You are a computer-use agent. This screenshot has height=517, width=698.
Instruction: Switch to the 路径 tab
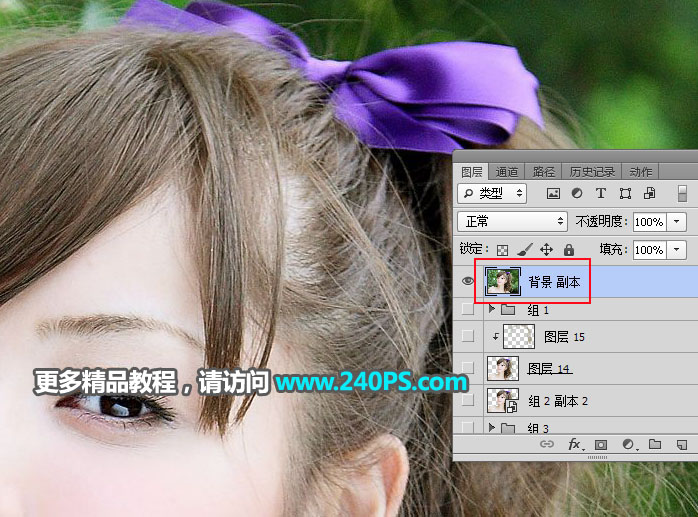[x=544, y=172]
